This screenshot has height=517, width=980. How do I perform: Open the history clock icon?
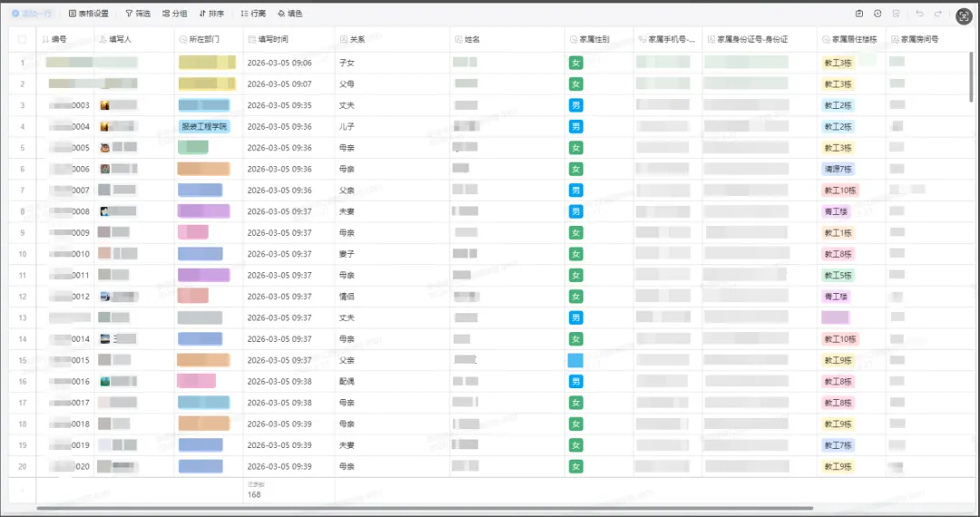(877, 14)
